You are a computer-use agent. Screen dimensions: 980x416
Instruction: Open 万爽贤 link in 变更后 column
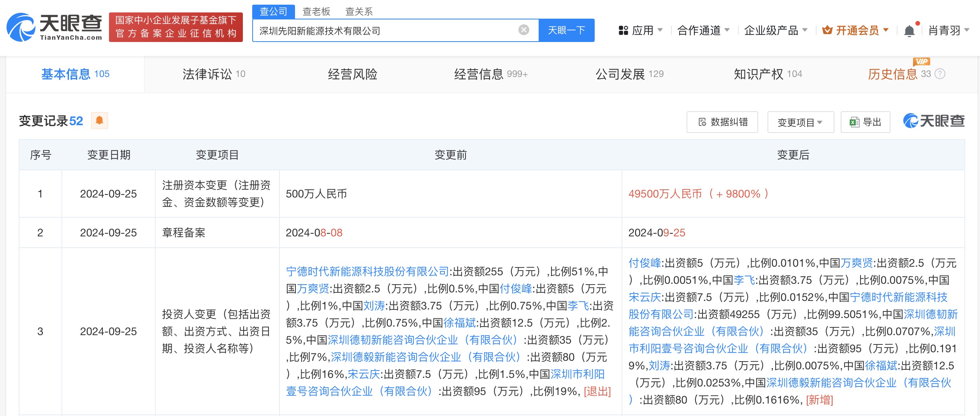tap(857, 263)
